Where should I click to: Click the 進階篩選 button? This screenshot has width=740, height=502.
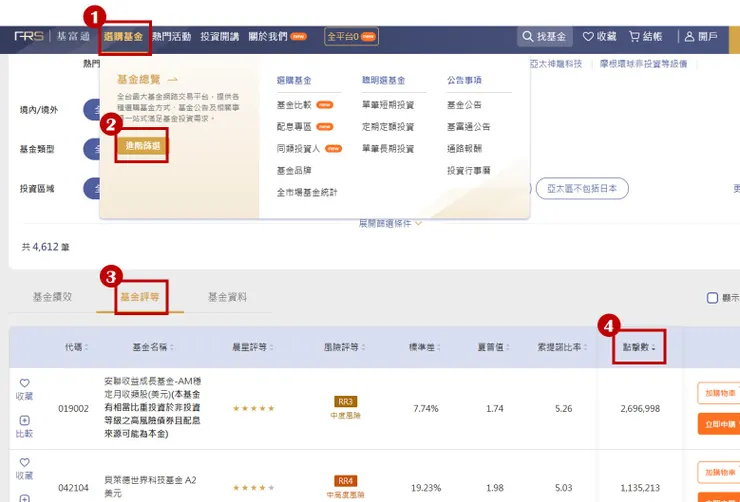(143, 146)
